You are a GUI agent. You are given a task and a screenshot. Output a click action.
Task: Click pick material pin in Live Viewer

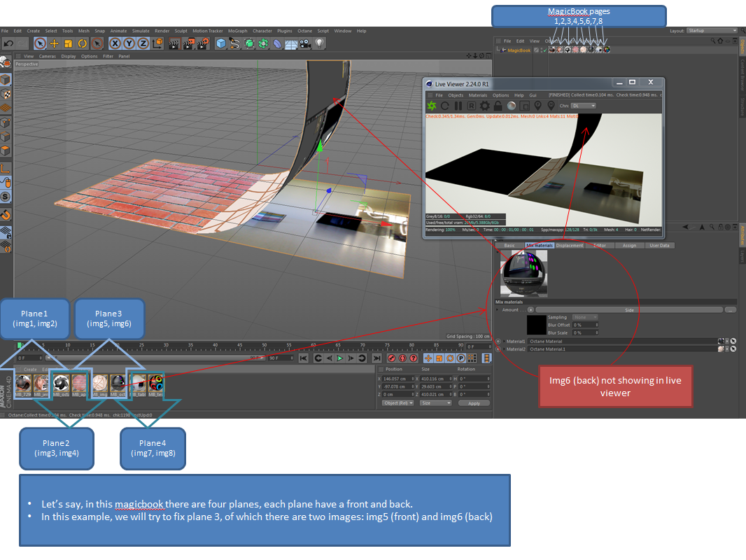551,106
